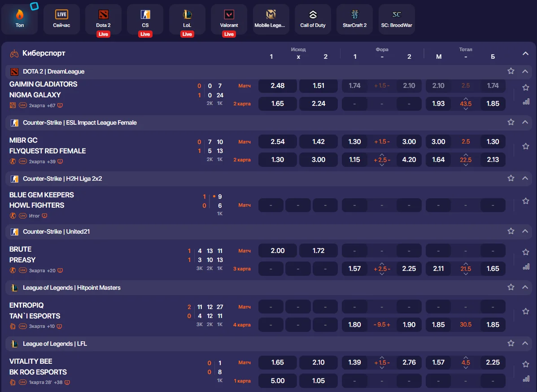This screenshot has height=392, width=537.
Task: Open statistics chart icon for Gaimin Gladiators match
Action: [x=526, y=102]
